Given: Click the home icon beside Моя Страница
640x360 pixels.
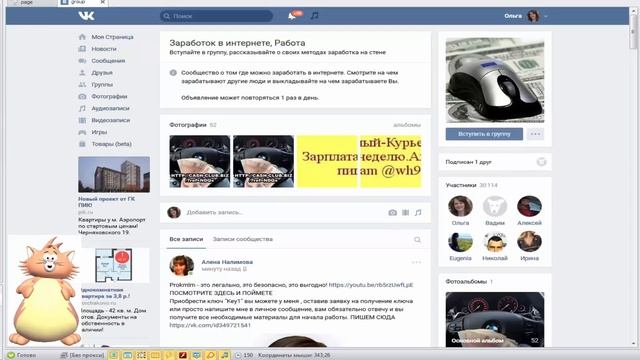Looking at the screenshot, I should pyautogui.click(x=82, y=37).
